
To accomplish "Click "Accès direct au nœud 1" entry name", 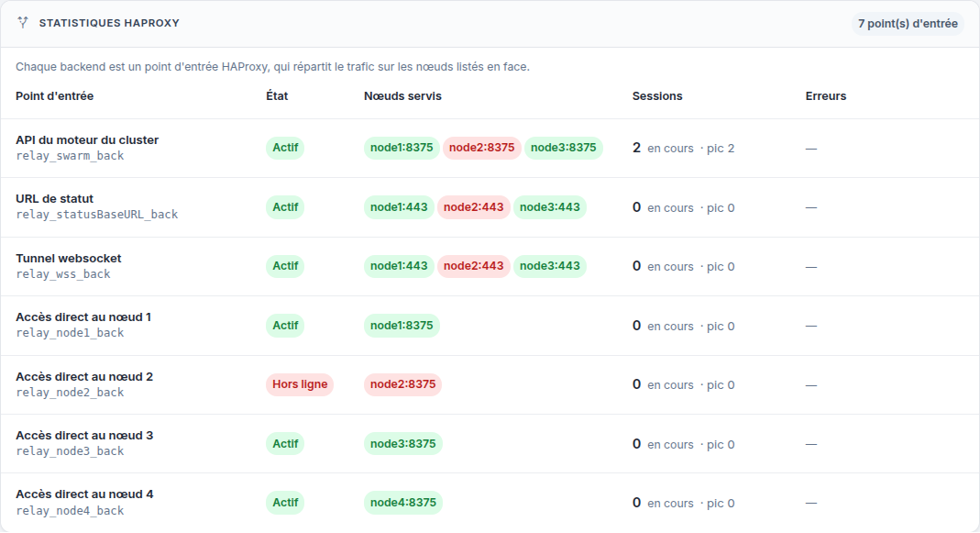I will (83, 317).
